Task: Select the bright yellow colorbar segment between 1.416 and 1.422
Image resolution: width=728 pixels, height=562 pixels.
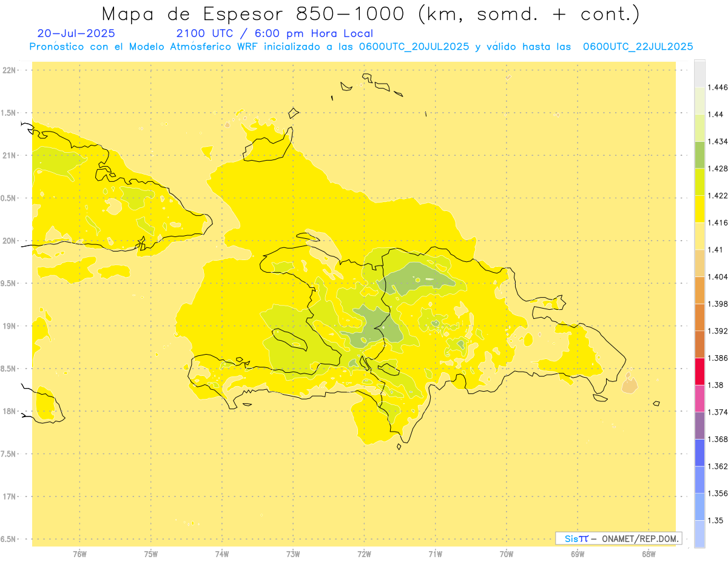Action: (699, 209)
